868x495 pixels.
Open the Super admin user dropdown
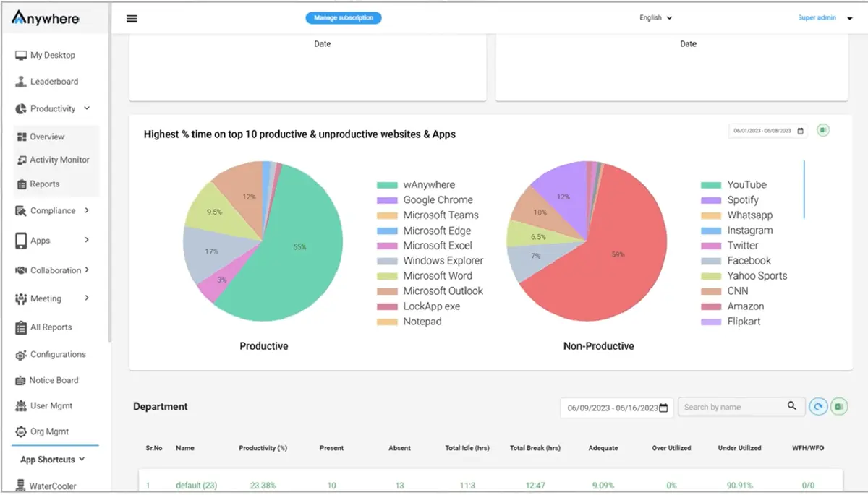[x=825, y=18]
